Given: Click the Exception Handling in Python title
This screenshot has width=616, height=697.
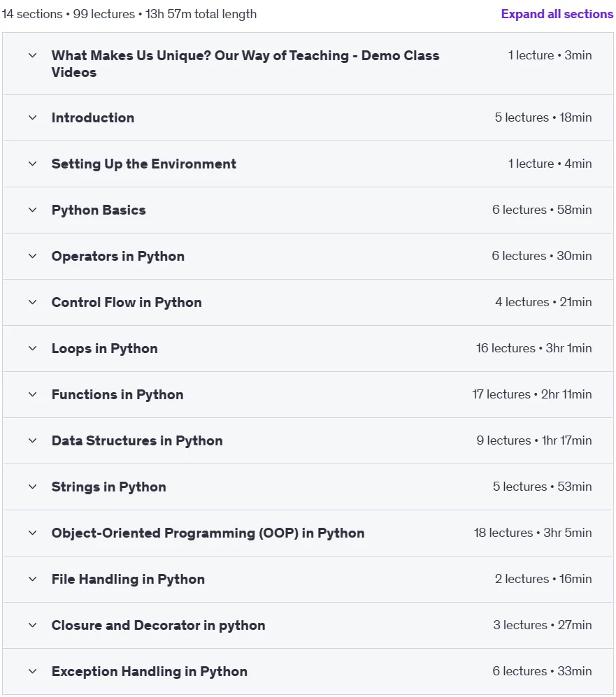Looking at the screenshot, I should tap(150, 671).
